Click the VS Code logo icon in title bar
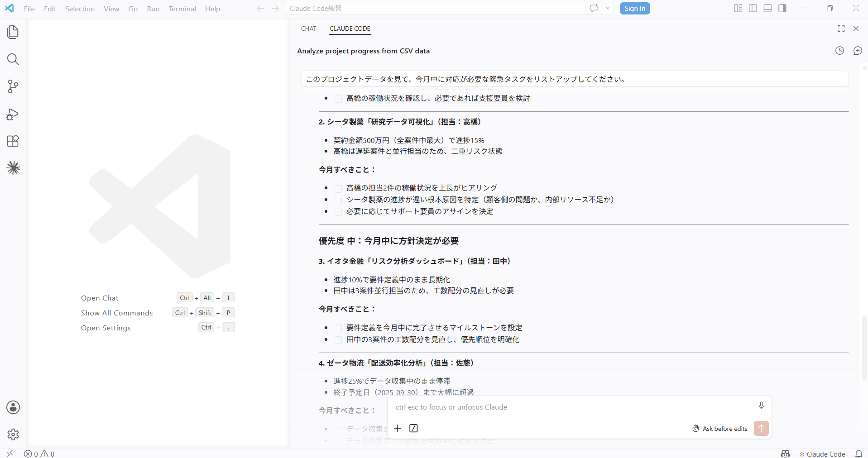The height and width of the screenshot is (458, 868). pyautogui.click(x=10, y=8)
